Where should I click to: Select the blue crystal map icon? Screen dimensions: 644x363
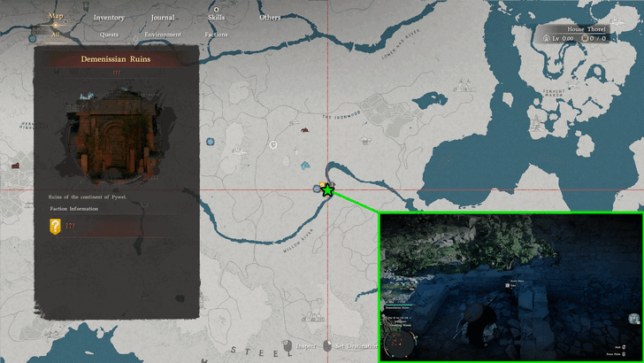click(x=306, y=166)
